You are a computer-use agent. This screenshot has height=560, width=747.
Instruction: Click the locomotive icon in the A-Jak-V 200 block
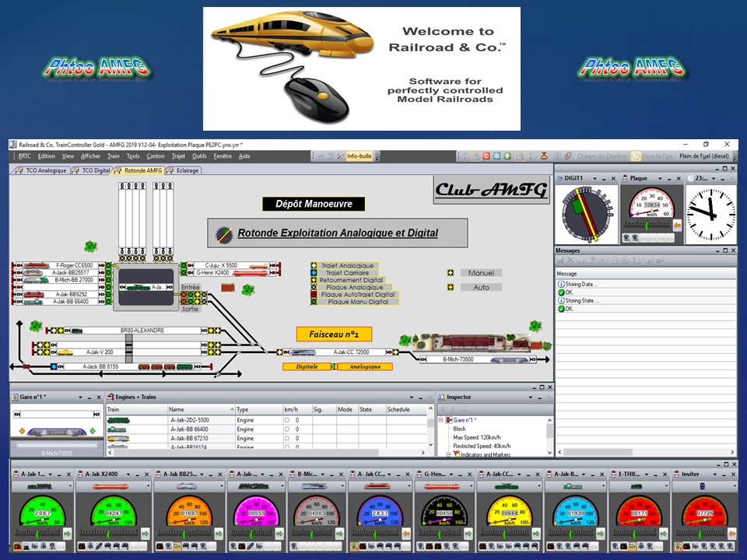pos(65,352)
